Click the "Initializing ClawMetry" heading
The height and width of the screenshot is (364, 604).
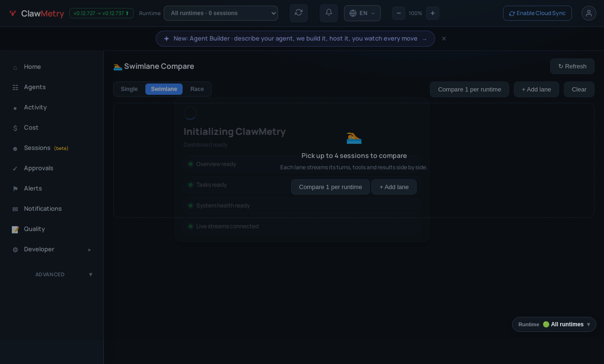(x=235, y=132)
